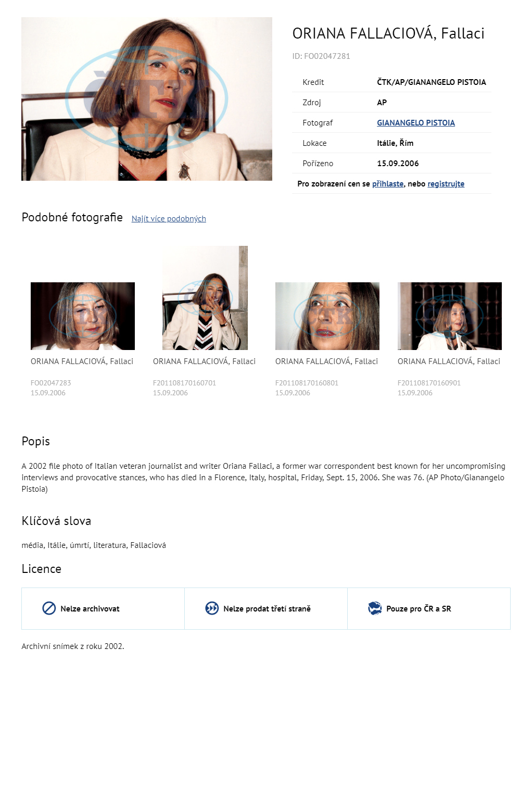
Task: Select the caption under the fourth similar photo
Action: 449,361
